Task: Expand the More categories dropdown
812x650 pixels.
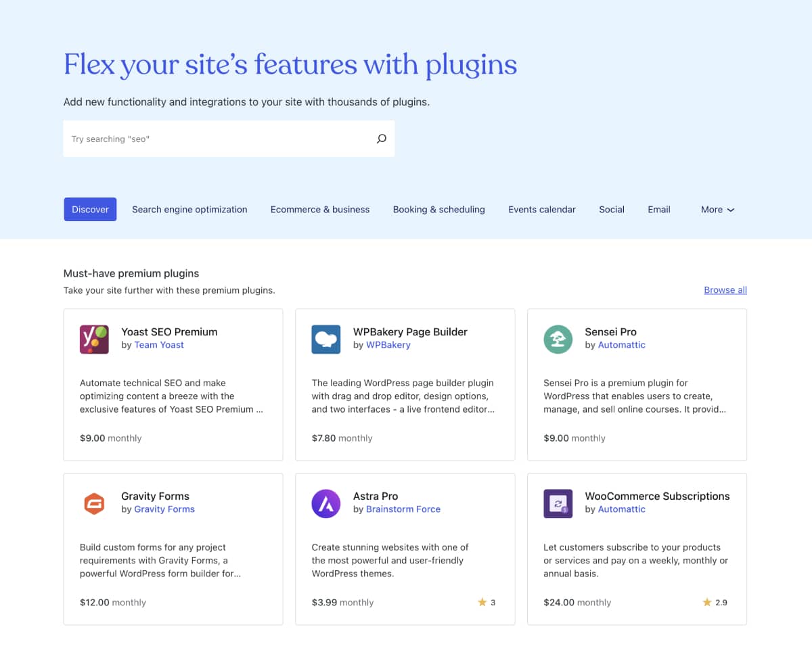Action: point(717,210)
